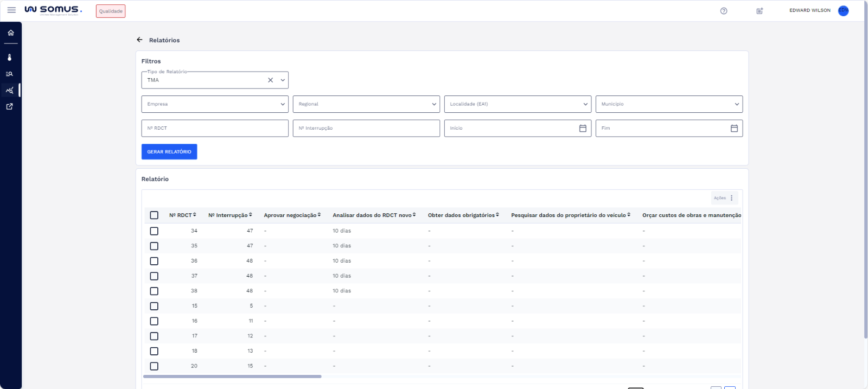
Task: Tick the checkbox for RDCT 20
Action: pyautogui.click(x=154, y=366)
